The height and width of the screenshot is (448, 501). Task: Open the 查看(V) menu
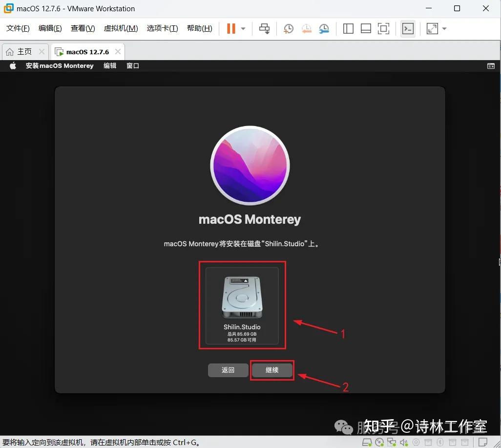(83, 28)
